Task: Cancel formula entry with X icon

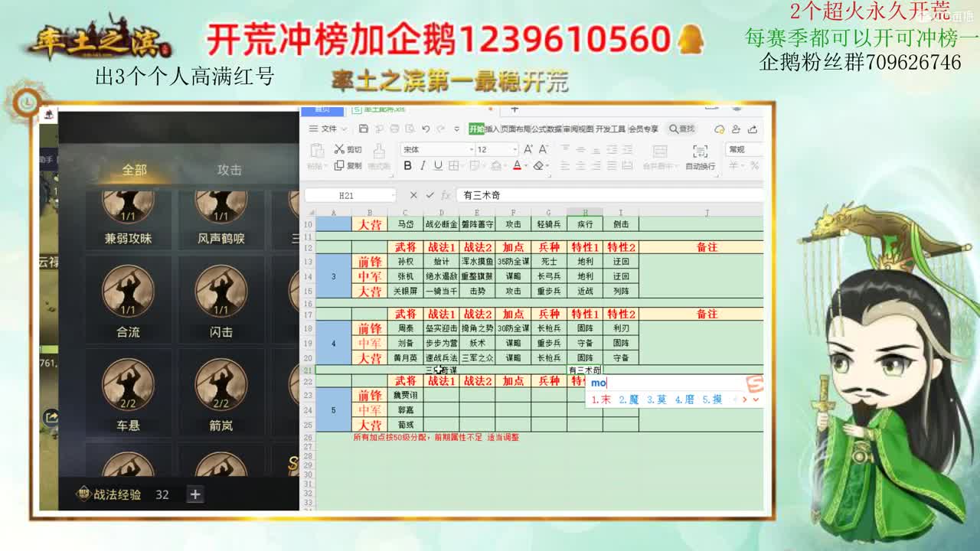Action: [413, 195]
